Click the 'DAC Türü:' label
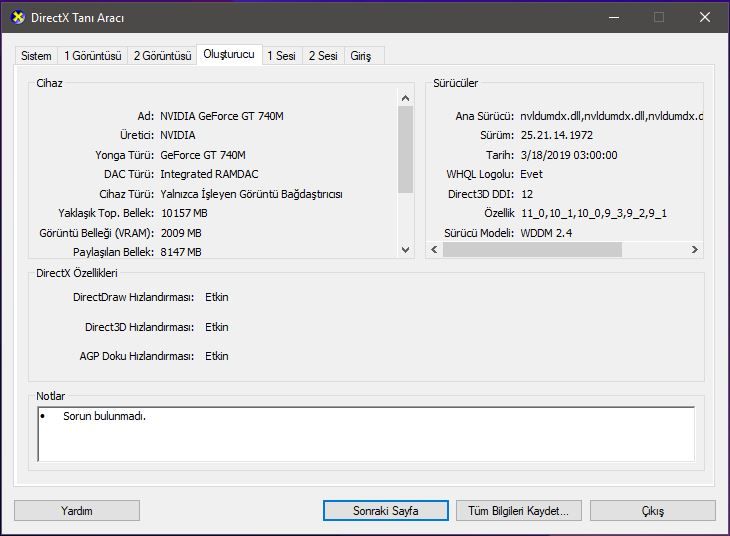Image resolution: width=730 pixels, height=536 pixels. 129,174
